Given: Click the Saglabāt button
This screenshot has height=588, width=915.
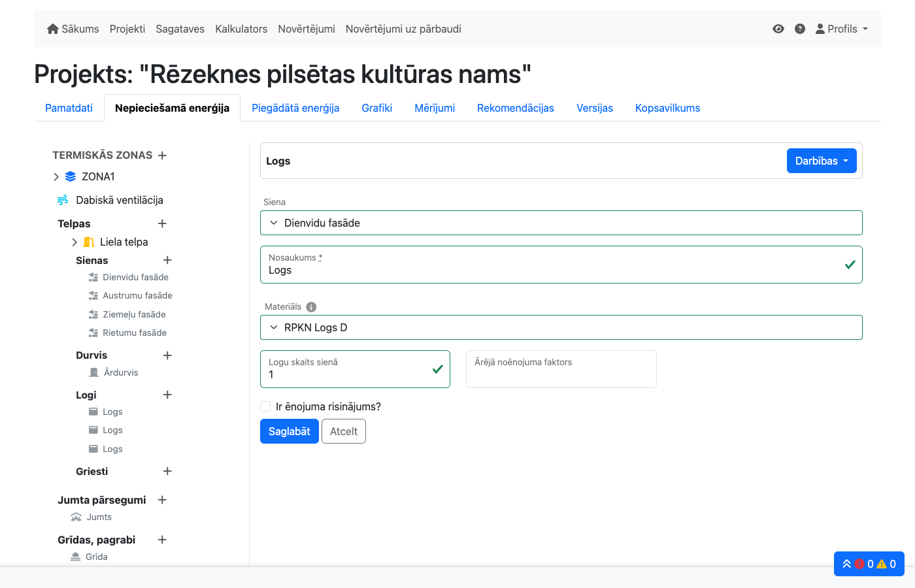Looking at the screenshot, I should [290, 431].
